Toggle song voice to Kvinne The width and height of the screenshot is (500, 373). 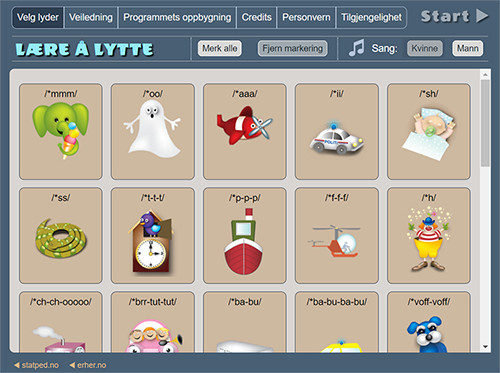click(425, 48)
